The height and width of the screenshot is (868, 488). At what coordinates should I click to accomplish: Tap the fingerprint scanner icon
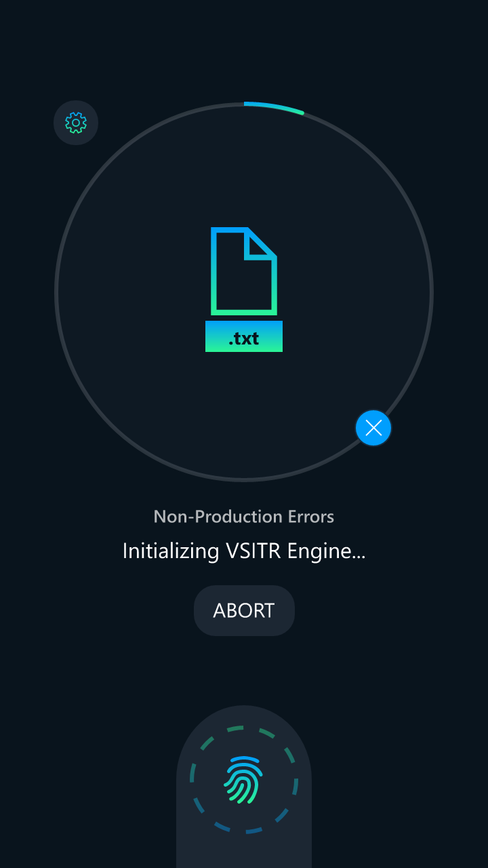point(243,779)
